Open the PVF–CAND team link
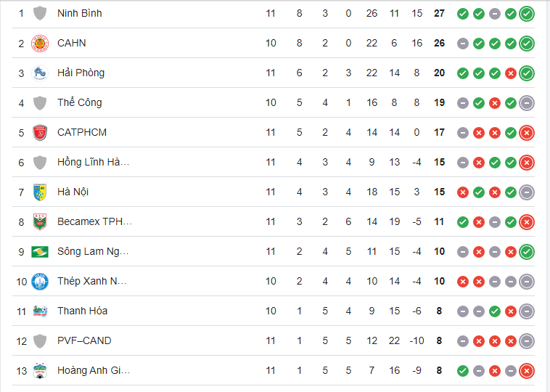 84,340
